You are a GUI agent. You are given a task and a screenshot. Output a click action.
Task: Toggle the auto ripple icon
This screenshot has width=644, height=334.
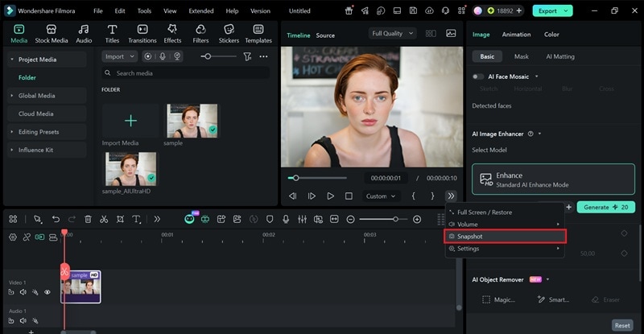pos(39,237)
